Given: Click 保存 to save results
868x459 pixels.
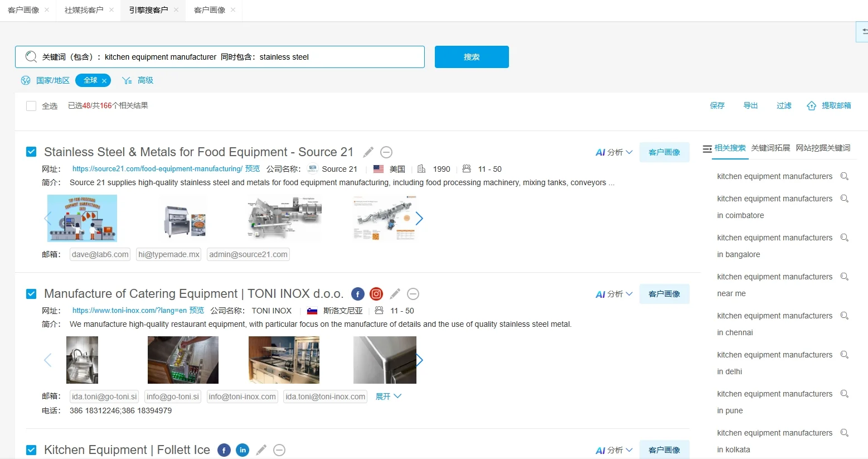Looking at the screenshot, I should (717, 105).
